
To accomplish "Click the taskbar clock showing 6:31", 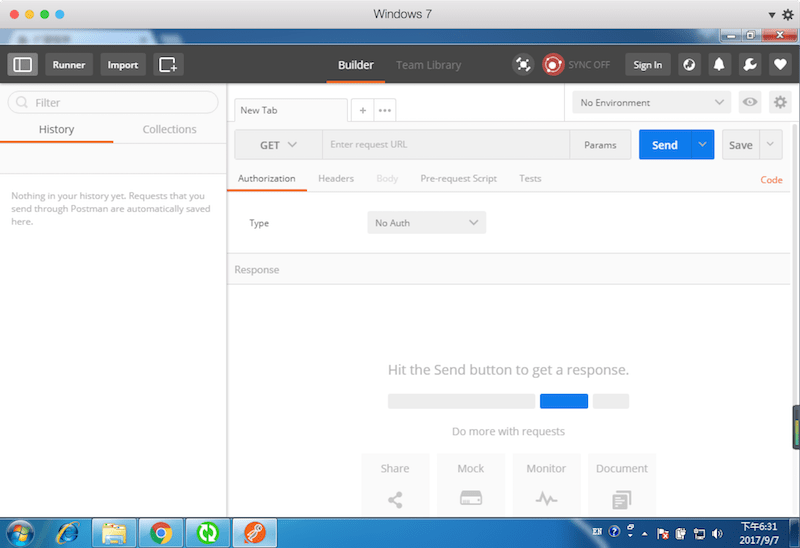I will click(759, 533).
